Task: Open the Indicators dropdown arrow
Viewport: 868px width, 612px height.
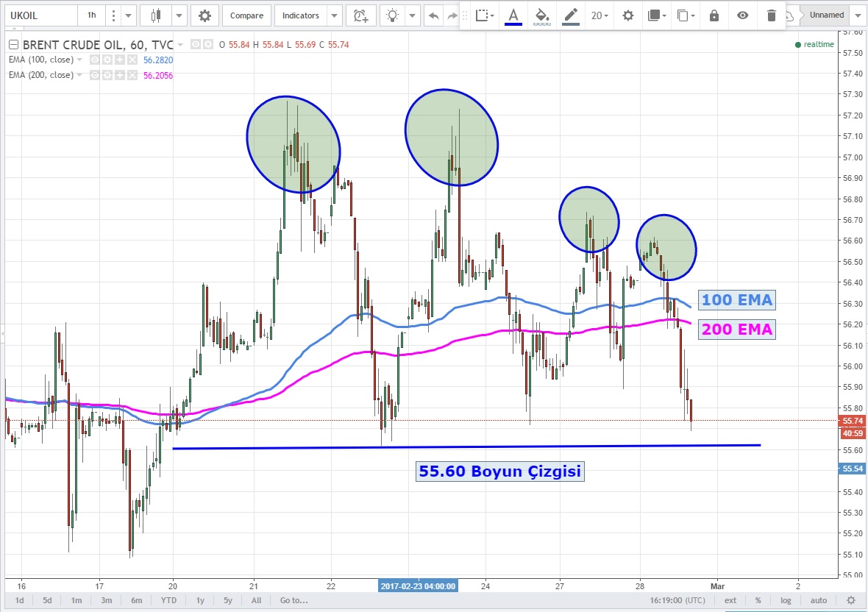Action: (x=335, y=15)
